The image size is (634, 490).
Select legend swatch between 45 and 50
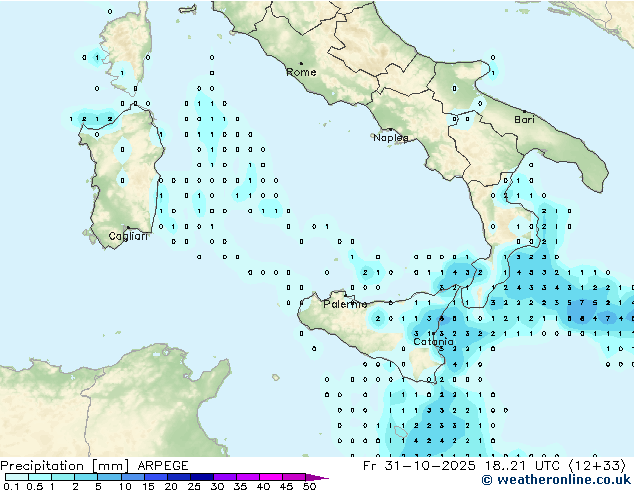point(294,477)
